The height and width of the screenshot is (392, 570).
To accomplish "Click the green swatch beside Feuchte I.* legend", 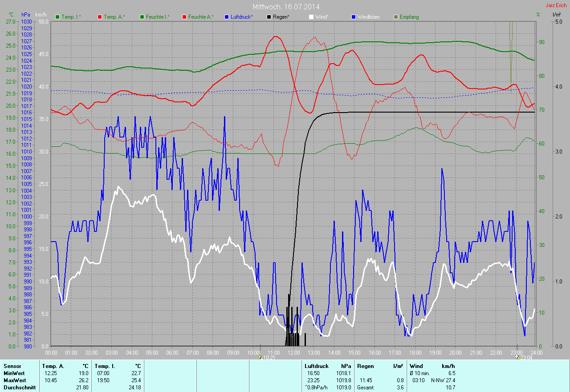I will pos(142,17).
